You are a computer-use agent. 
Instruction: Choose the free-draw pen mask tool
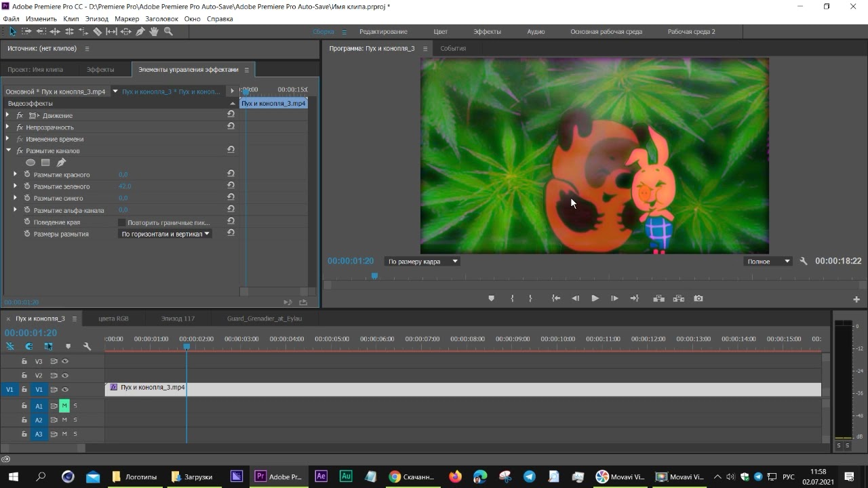point(61,163)
